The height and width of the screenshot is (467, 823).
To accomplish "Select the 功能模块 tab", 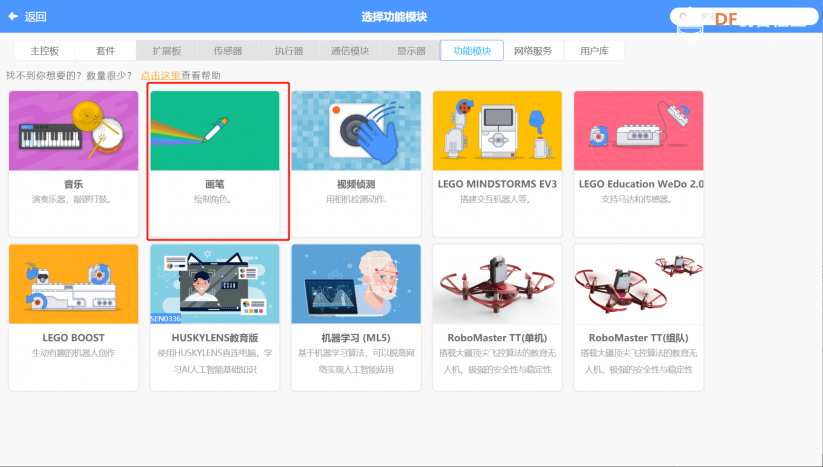I will 472,51.
